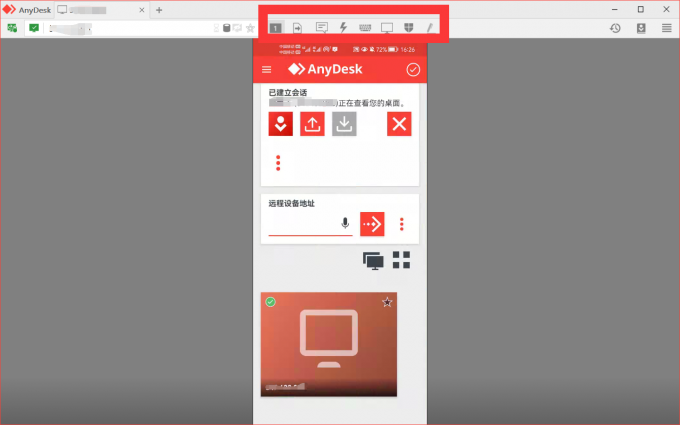Open three-dot menu beside connect button
Screen dimensions: 680x425
tap(402, 224)
